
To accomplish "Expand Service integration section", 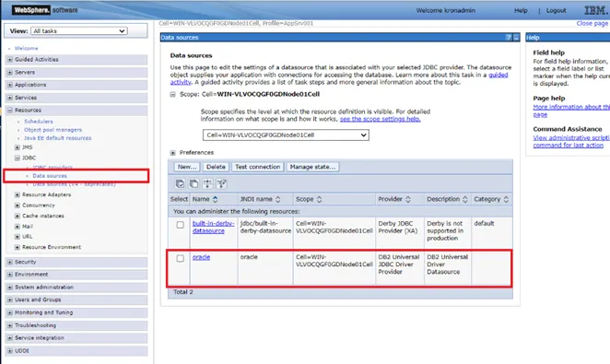I will tap(10, 338).
